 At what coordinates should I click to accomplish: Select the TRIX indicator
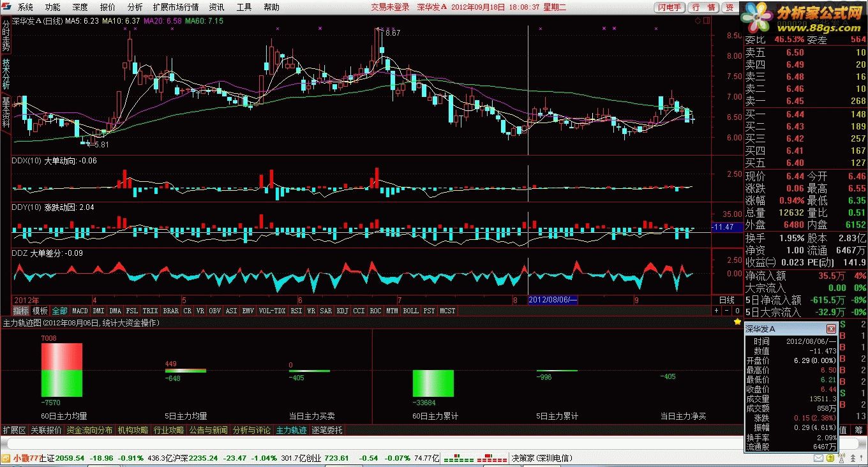click(150, 311)
